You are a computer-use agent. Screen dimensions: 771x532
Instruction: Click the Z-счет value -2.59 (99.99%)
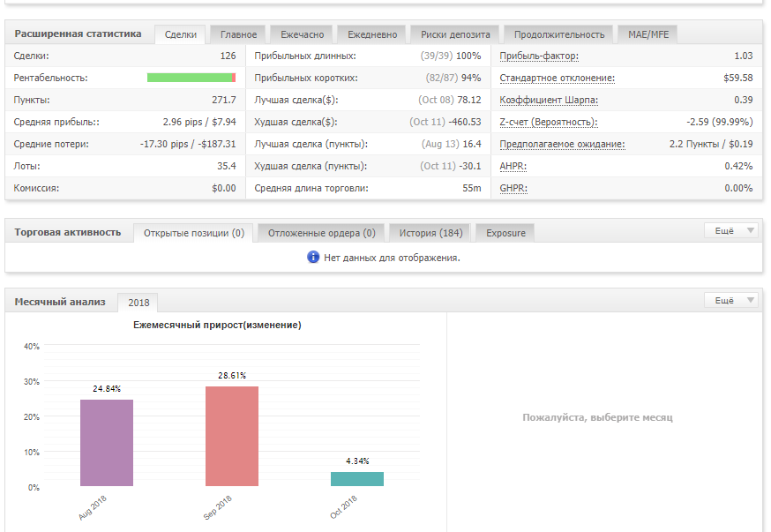pyautogui.click(x=719, y=122)
